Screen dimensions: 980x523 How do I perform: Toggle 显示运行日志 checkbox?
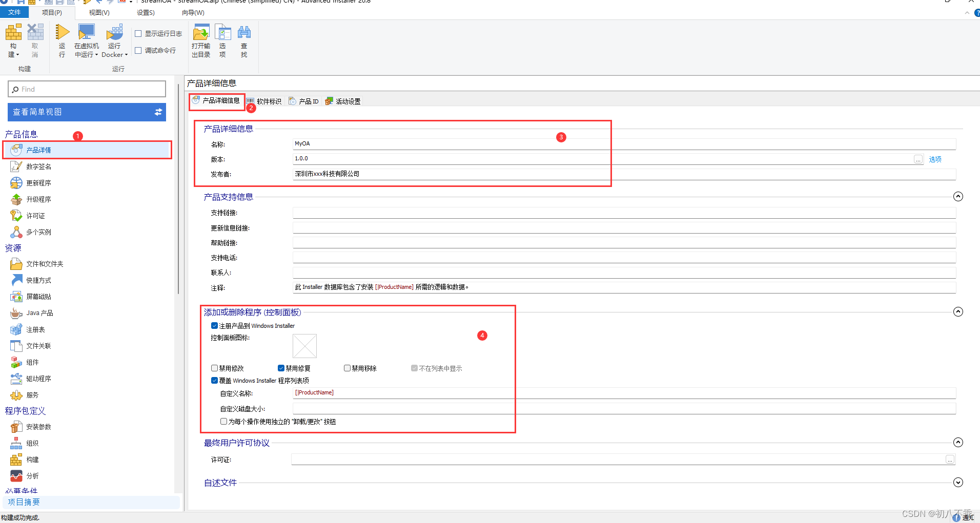(x=138, y=34)
